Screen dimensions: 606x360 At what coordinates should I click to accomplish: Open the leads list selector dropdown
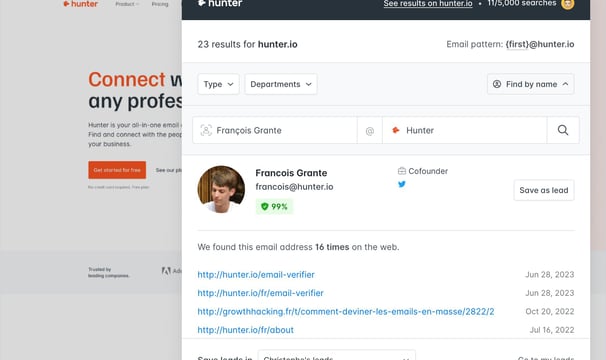(337, 356)
